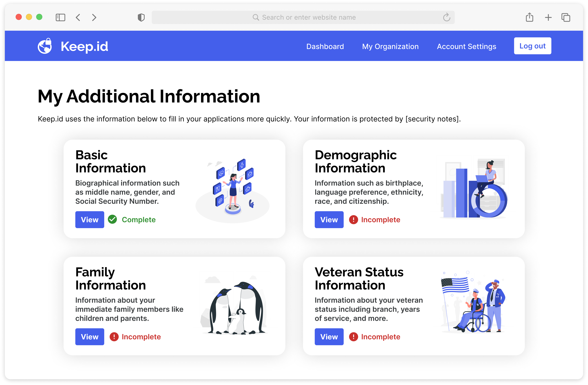The height and width of the screenshot is (385, 588).
Task: Open a new tab with plus icon
Action: [548, 17]
